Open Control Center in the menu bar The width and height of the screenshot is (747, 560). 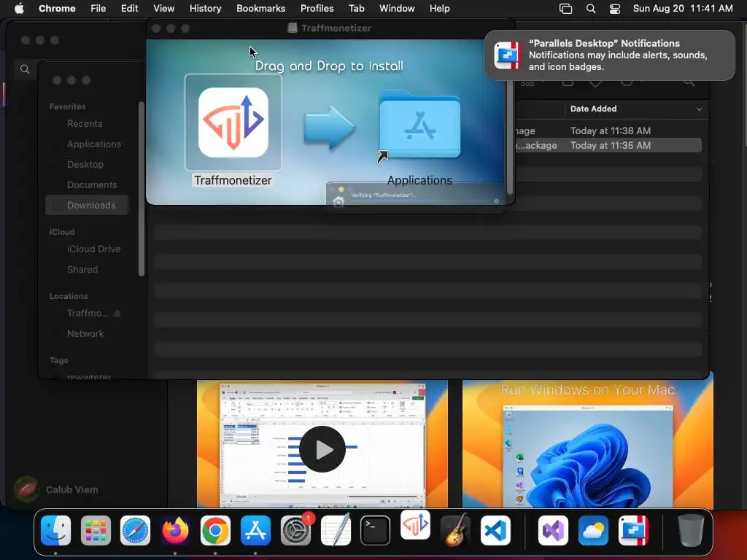[615, 9]
